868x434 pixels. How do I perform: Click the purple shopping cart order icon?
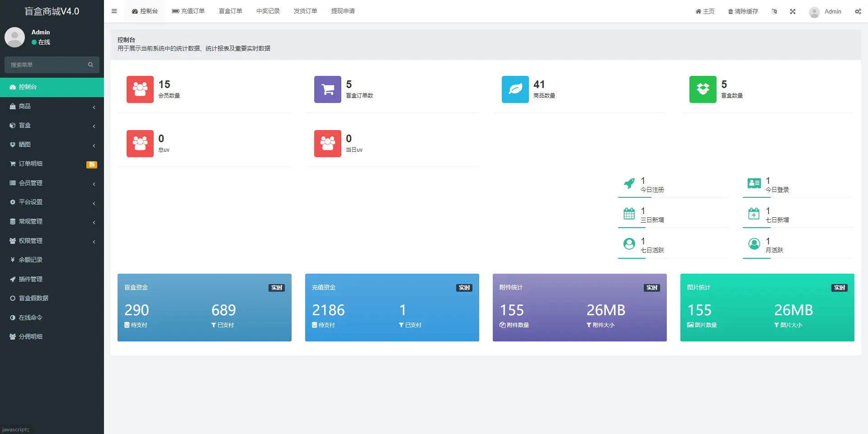pos(327,89)
